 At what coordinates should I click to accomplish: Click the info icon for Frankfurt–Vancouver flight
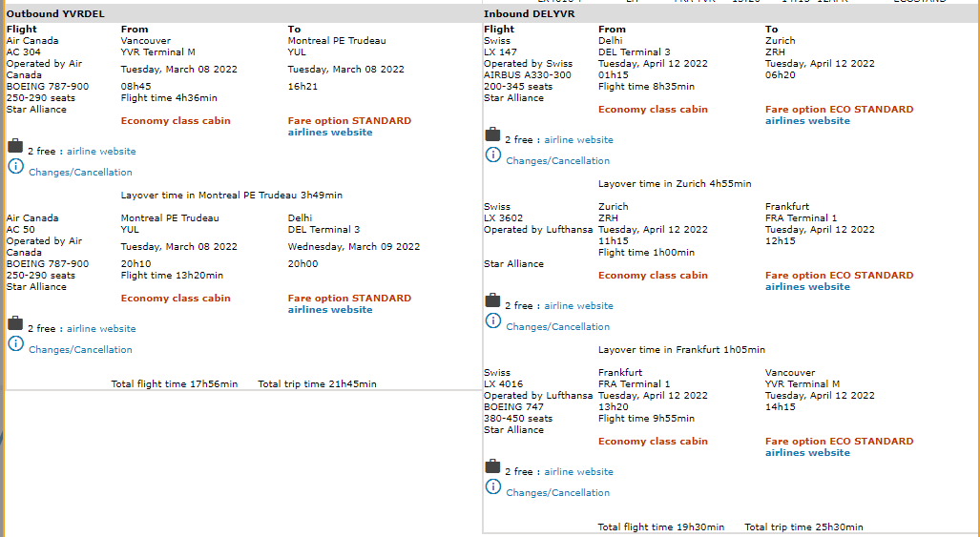coord(492,487)
